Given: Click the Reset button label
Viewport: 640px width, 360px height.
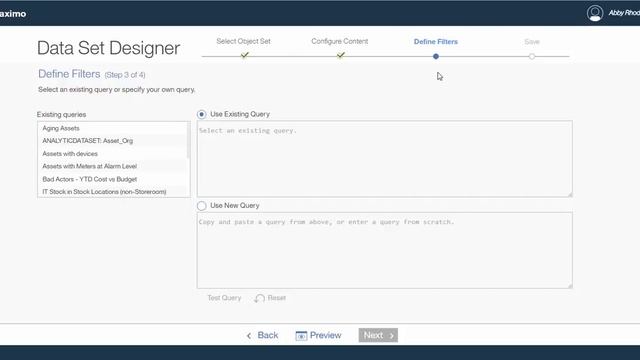Looking at the screenshot, I should [277, 298].
